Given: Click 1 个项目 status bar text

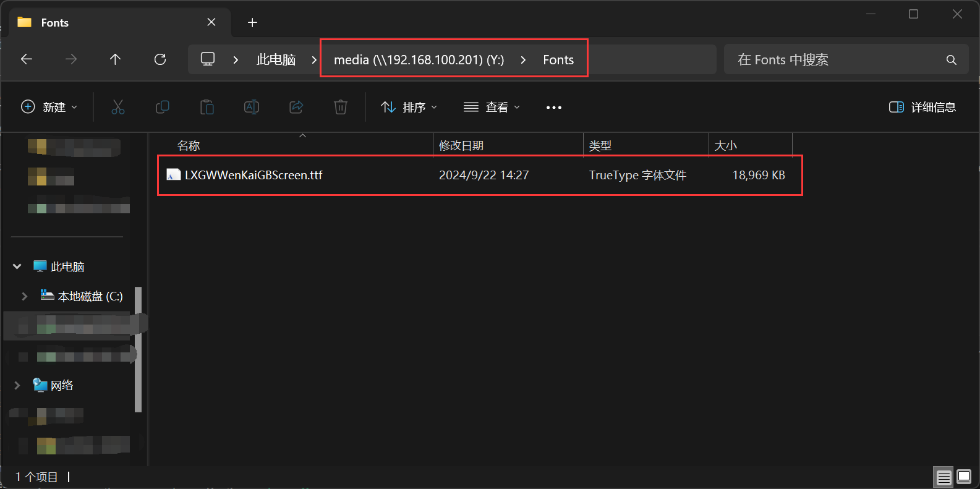Looking at the screenshot, I should 36,477.
